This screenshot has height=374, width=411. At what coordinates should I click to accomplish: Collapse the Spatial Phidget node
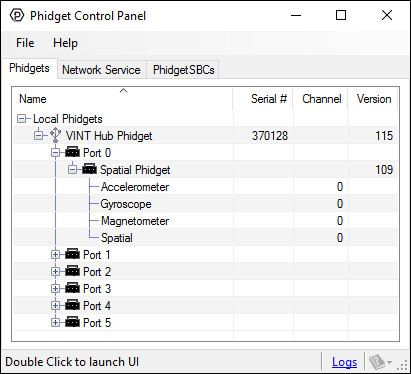click(x=72, y=170)
